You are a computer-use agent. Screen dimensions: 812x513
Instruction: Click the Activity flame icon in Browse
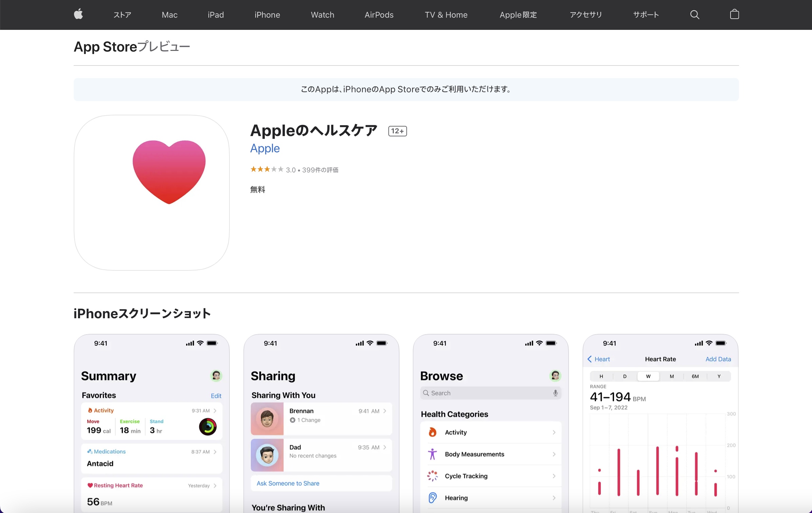pos(432,432)
